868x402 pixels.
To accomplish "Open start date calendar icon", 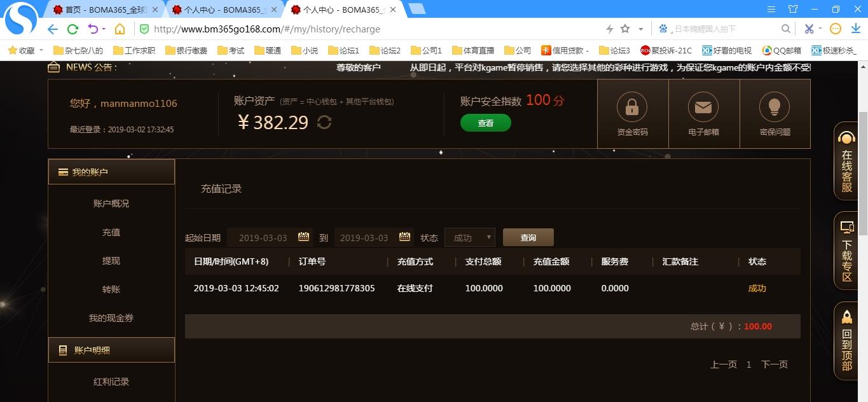I will pos(303,237).
